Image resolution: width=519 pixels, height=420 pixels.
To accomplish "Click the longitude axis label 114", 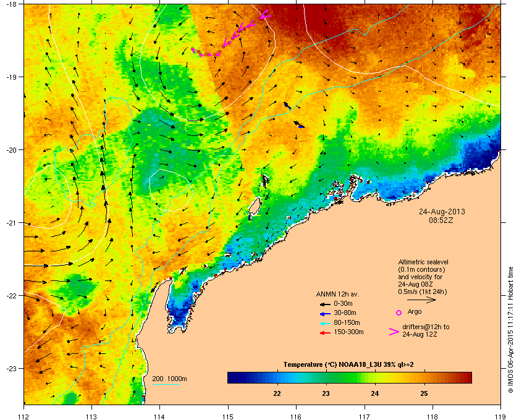I will coord(159,416).
